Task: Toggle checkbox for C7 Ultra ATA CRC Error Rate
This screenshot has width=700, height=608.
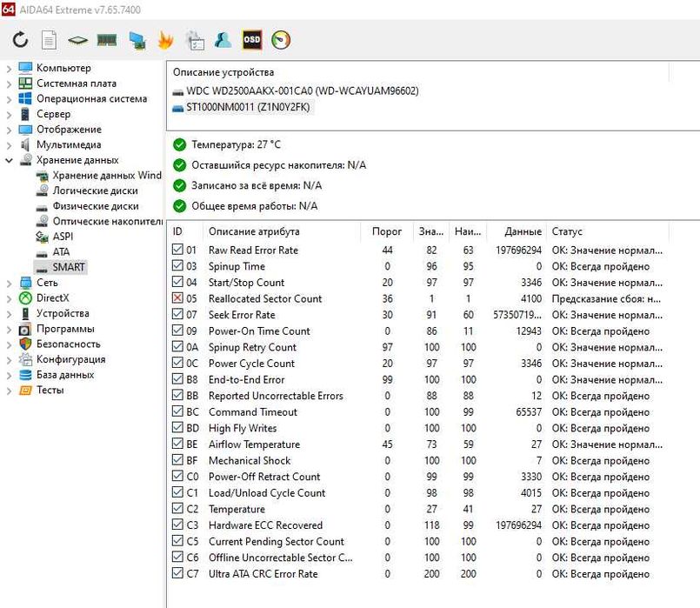Action: click(x=177, y=573)
